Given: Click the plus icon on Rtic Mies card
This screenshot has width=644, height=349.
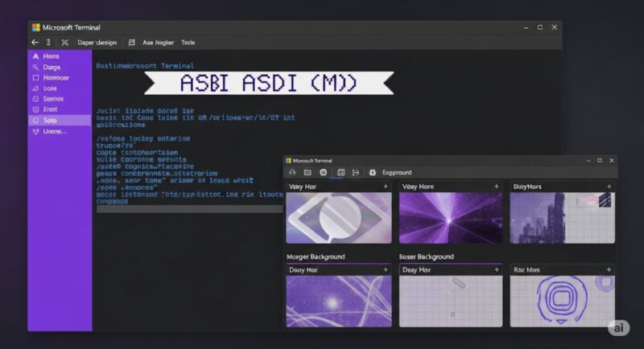Looking at the screenshot, I should [609, 270].
